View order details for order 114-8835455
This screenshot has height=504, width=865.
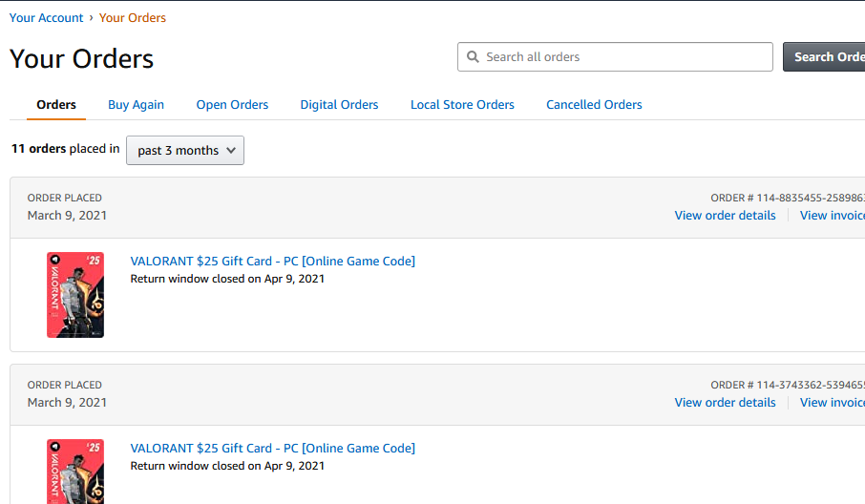725,216
